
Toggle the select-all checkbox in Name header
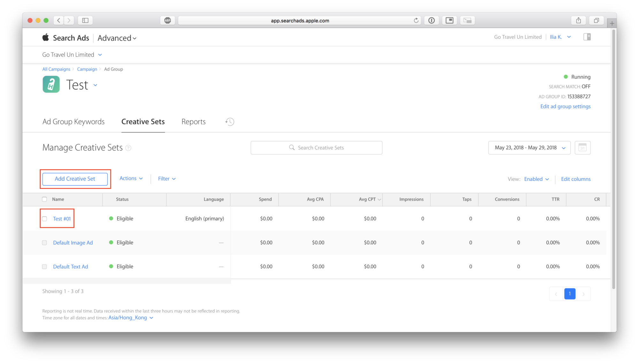tap(44, 199)
